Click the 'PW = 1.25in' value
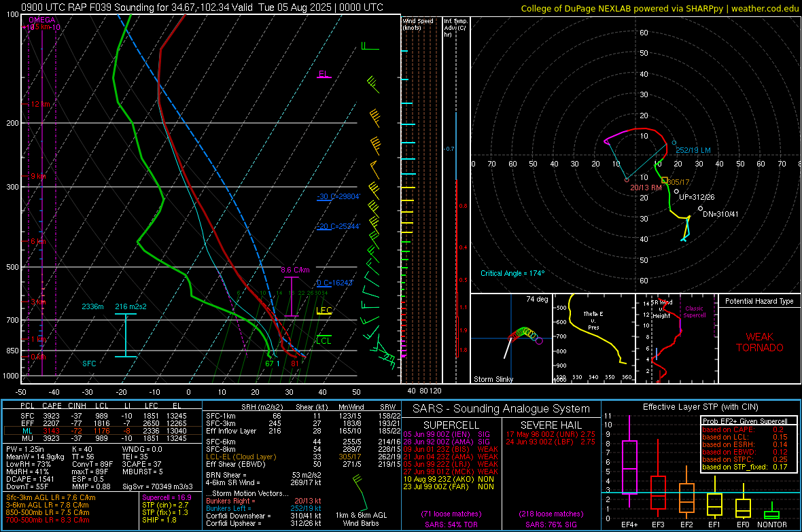 [x=25, y=449]
